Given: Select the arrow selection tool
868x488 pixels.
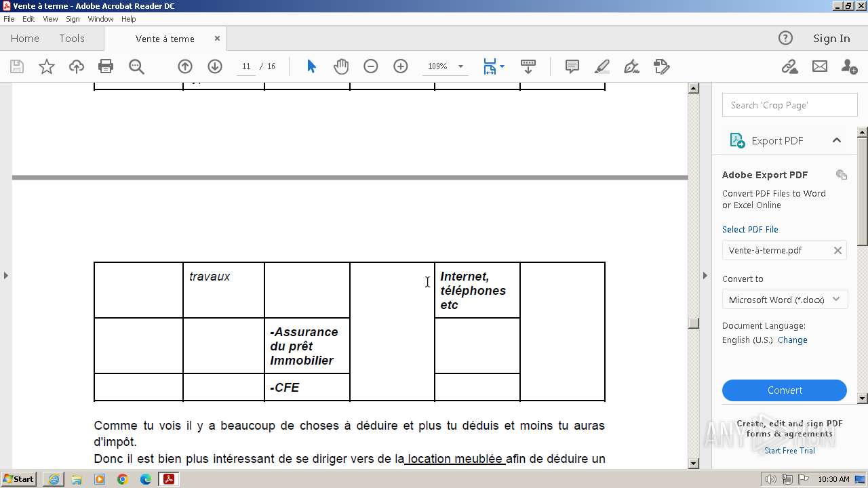Looking at the screenshot, I should (x=311, y=66).
